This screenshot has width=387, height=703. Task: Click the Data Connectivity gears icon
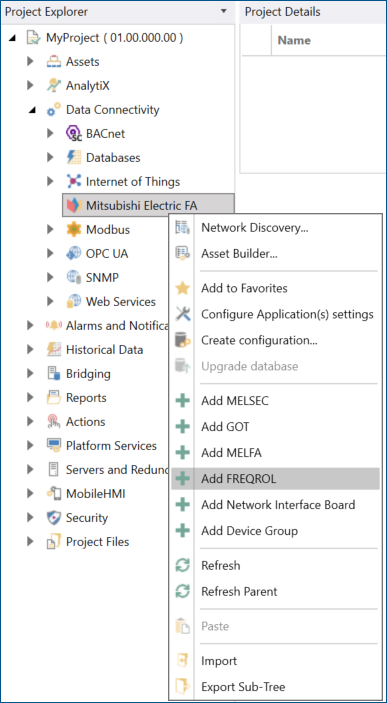pyautogui.click(x=54, y=110)
